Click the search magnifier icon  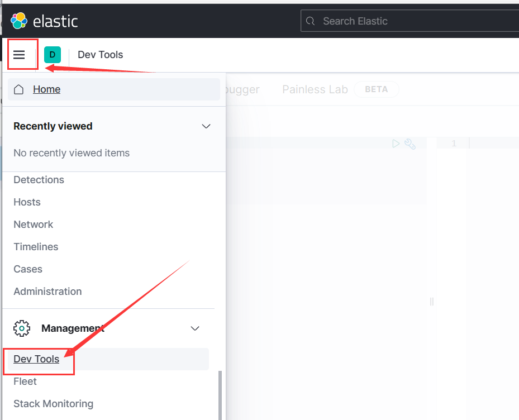coord(312,21)
